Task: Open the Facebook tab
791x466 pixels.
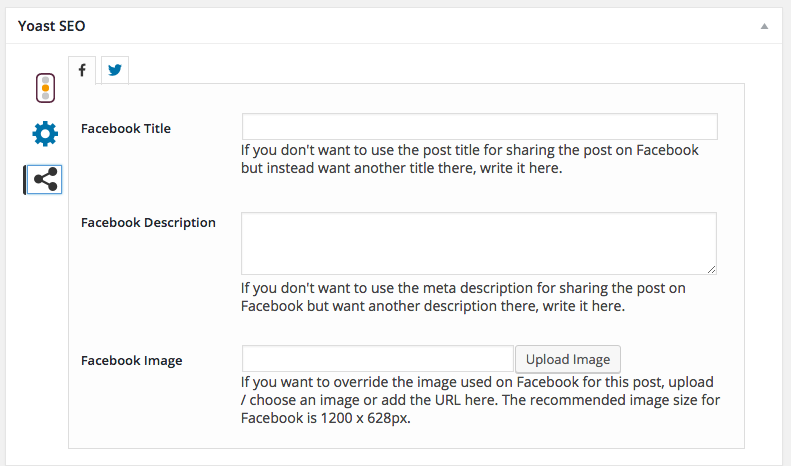Action: click(82, 70)
